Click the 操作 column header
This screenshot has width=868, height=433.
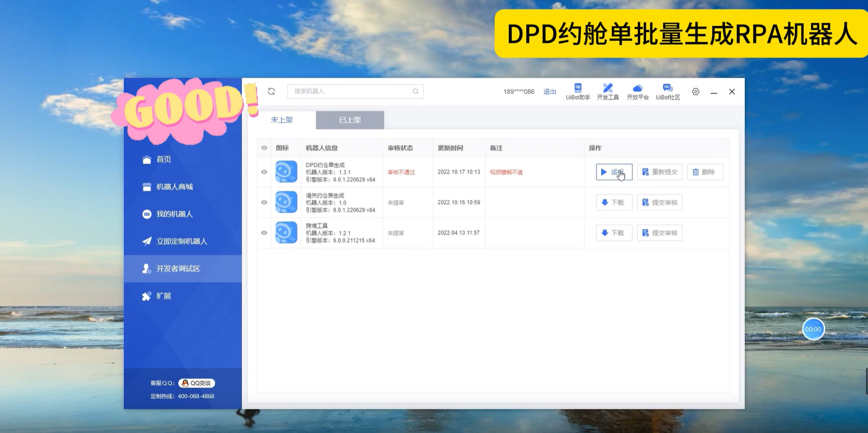(x=595, y=148)
